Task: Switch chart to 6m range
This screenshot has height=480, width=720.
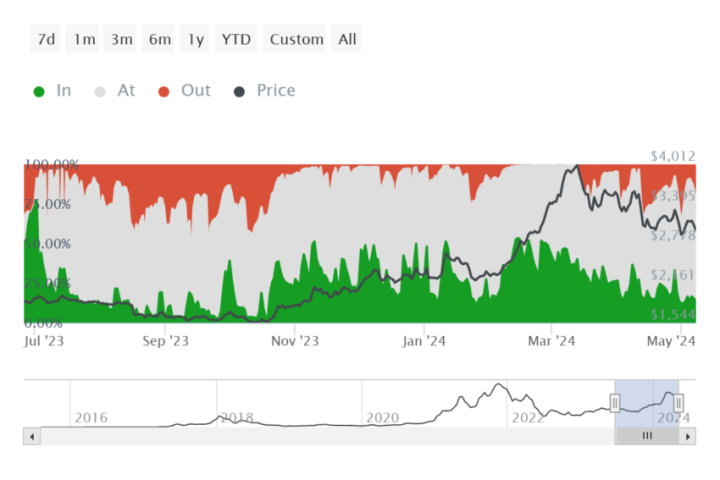Action: point(158,39)
